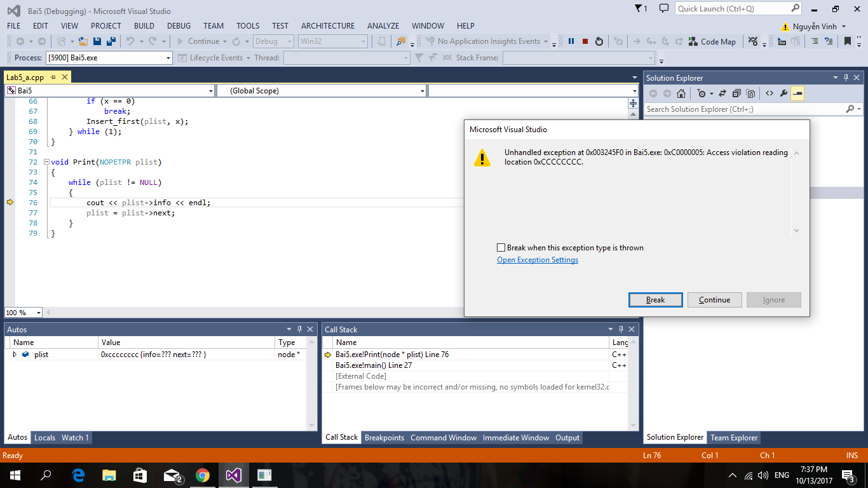Toggle pin on Lab5_a.cpp tab
868x488 pixels.
tap(53, 77)
